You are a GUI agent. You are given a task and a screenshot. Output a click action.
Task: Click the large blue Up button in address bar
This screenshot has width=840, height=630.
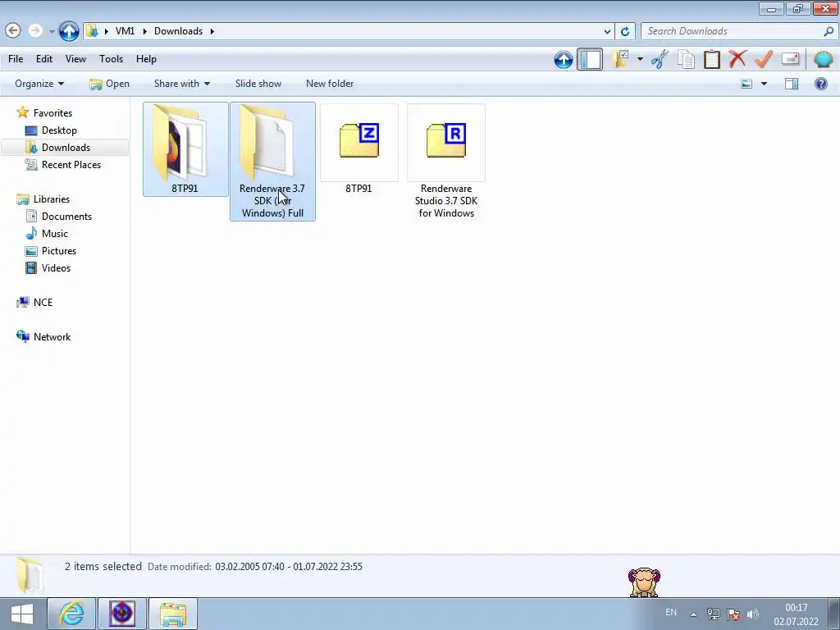pos(69,31)
